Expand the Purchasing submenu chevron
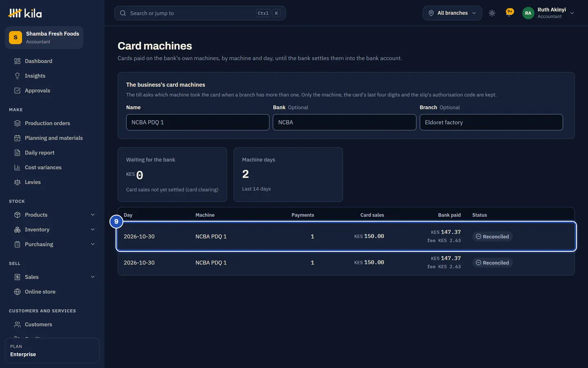Viewport: 588px width, 368px height. point(93,244)
